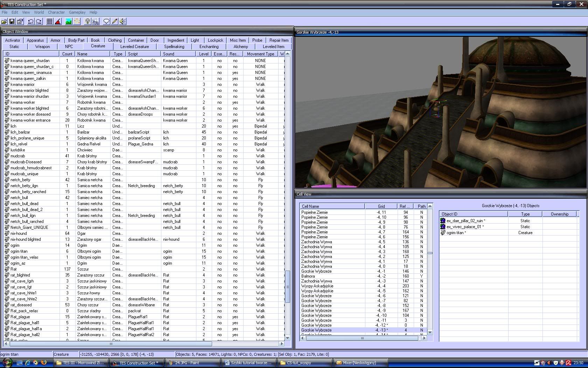Screen dimensions: 588x368
Task: Switch to the Spellmaking tab
Action: pos(174,47)
